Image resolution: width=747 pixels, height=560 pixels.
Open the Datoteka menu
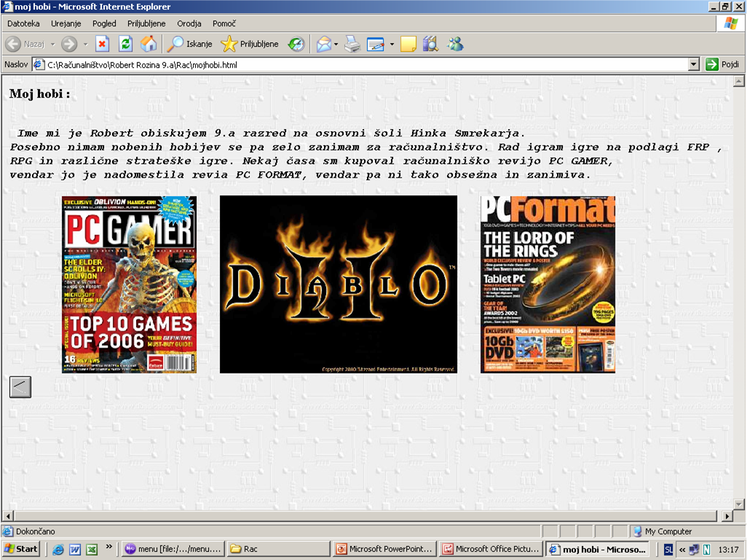tap(23, 23)
